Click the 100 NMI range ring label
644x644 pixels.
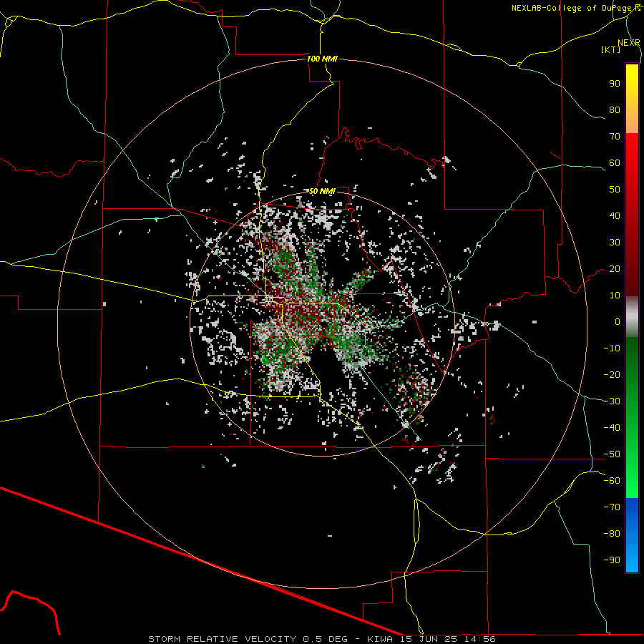point(322,59)
